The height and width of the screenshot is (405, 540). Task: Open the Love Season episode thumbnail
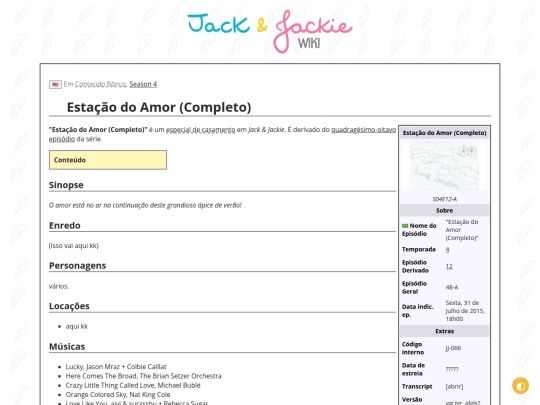click(444, 166)
